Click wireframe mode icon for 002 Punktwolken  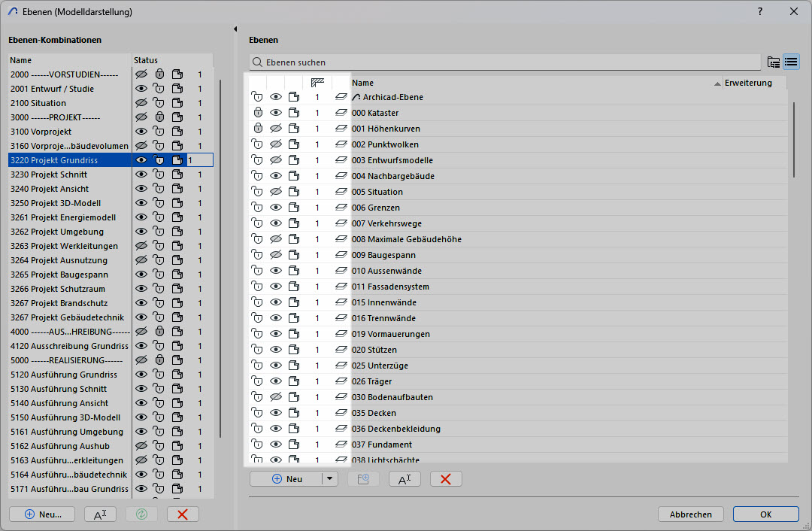coord(294,144)
